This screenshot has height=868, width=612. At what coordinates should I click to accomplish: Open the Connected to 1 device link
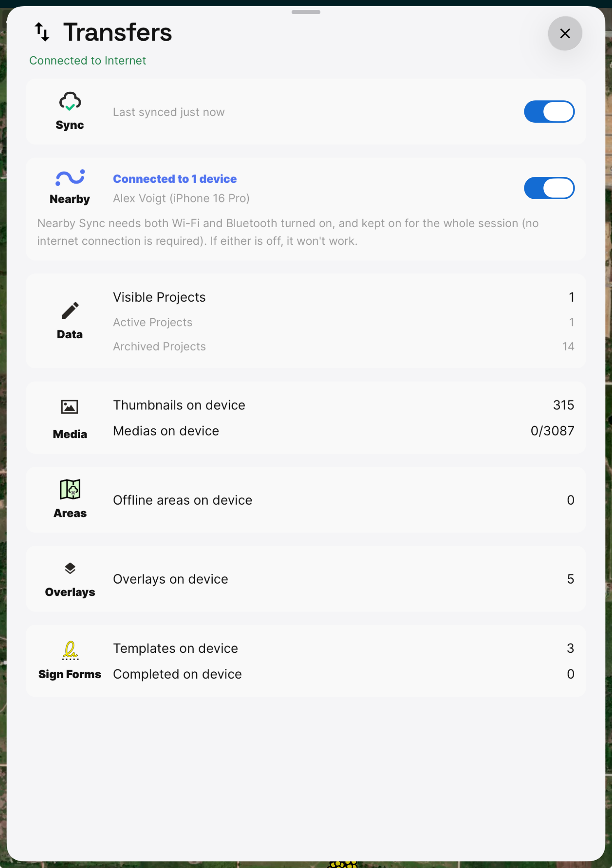(x=175, y=179)
